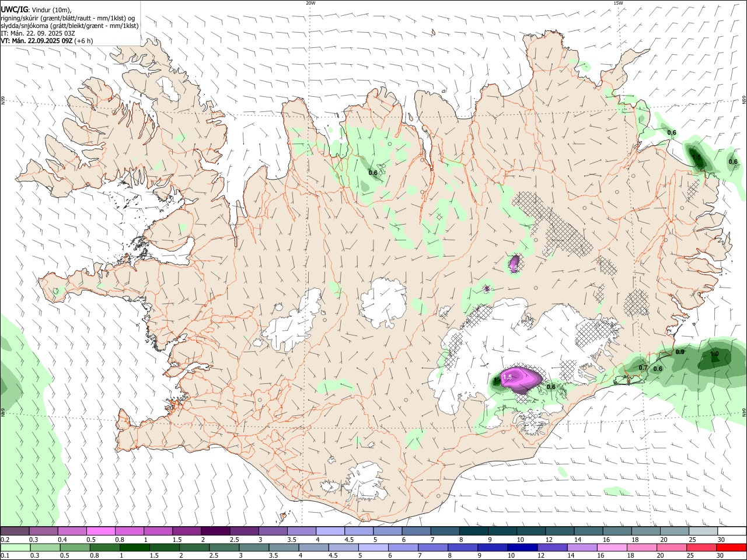This screenshot has height=560, width=747.
Task: Click the 20W longitude label
Action: [x=310, y=3]
